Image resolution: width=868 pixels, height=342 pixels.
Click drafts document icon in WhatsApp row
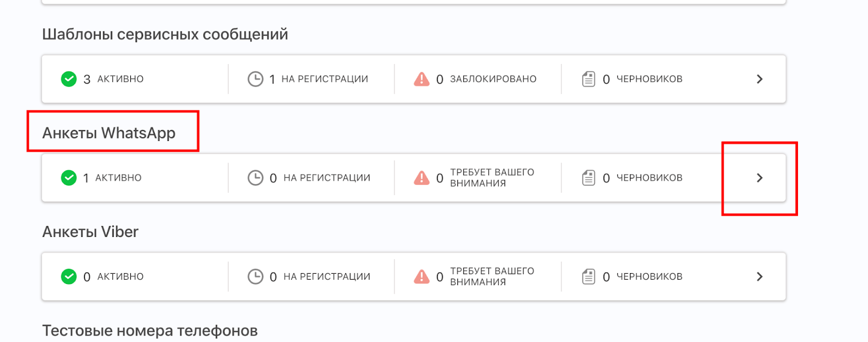[589, 178]
